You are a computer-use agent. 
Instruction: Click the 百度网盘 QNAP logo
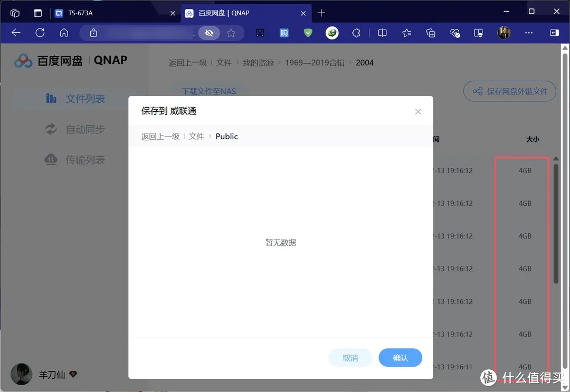69,61
